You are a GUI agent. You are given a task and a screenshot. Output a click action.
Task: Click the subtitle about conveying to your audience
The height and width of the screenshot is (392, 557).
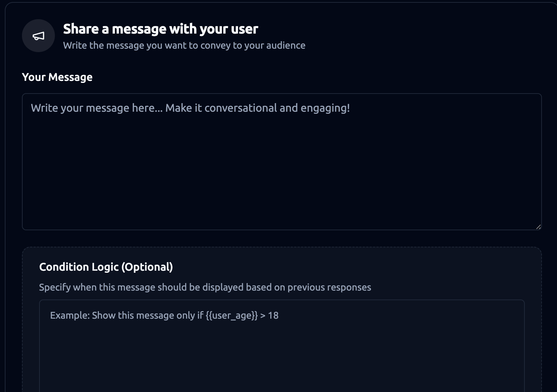pos(184,46)
